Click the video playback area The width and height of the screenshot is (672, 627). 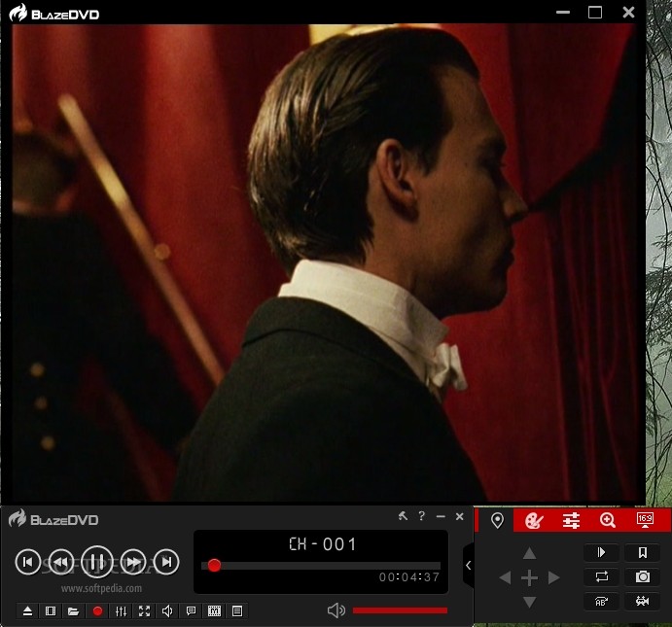click(324, 262)
